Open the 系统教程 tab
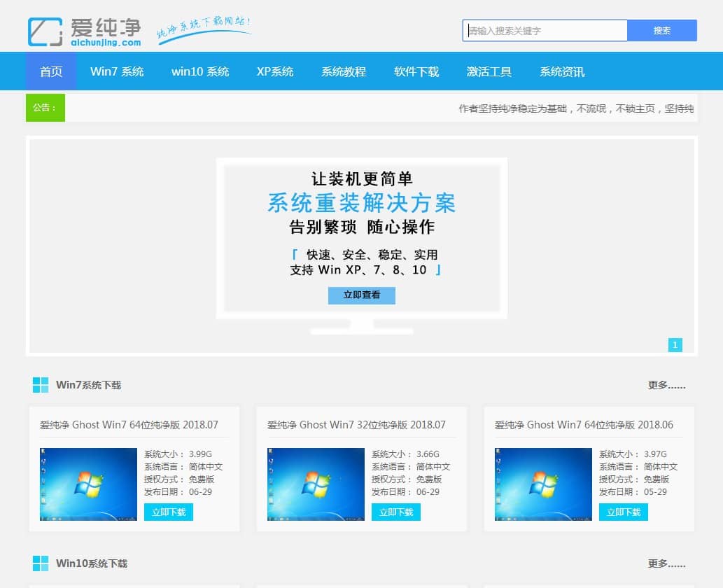This screenshot has width=723, height=588. (343, 71)
